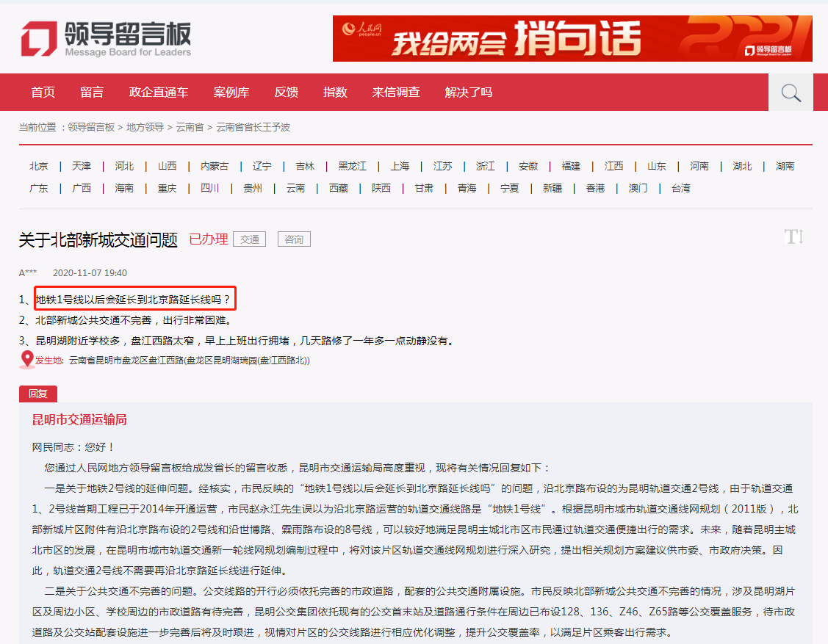Click breadcrumb link 云南省
This screenshot has width=828, height=644.
[x=190, y=127]
